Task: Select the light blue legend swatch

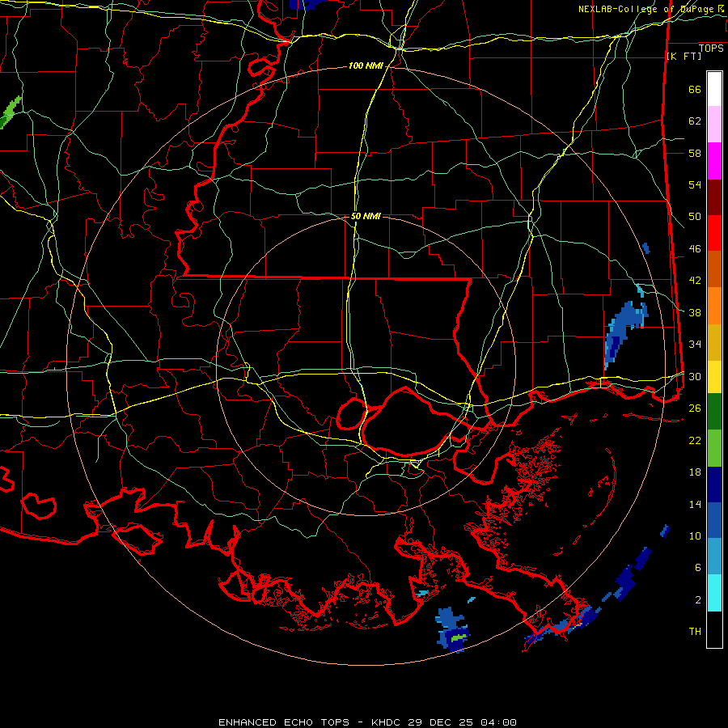Action: click(714, 557)
